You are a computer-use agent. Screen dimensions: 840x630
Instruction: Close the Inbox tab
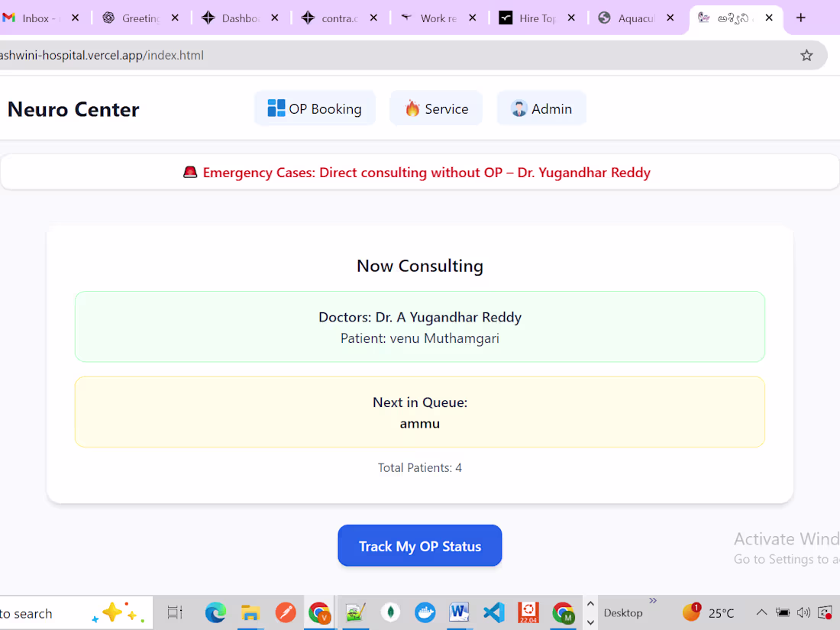tap(76, 18)
